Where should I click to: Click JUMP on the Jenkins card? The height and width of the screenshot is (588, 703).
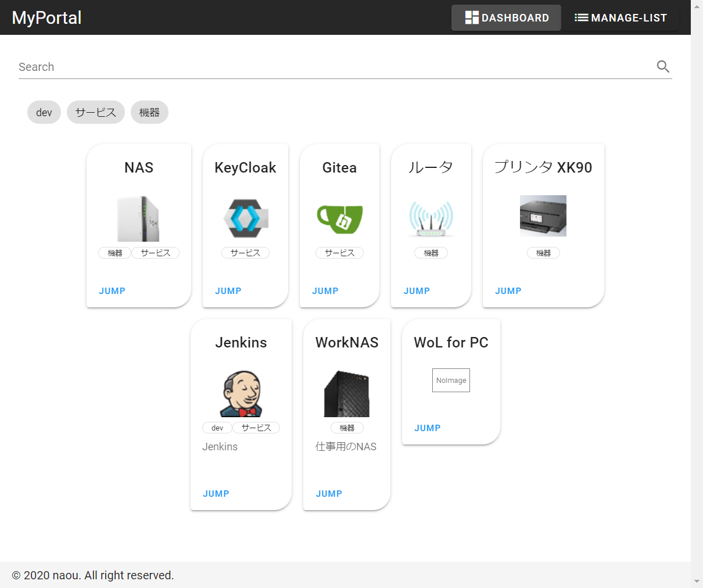tap(216, 493)
